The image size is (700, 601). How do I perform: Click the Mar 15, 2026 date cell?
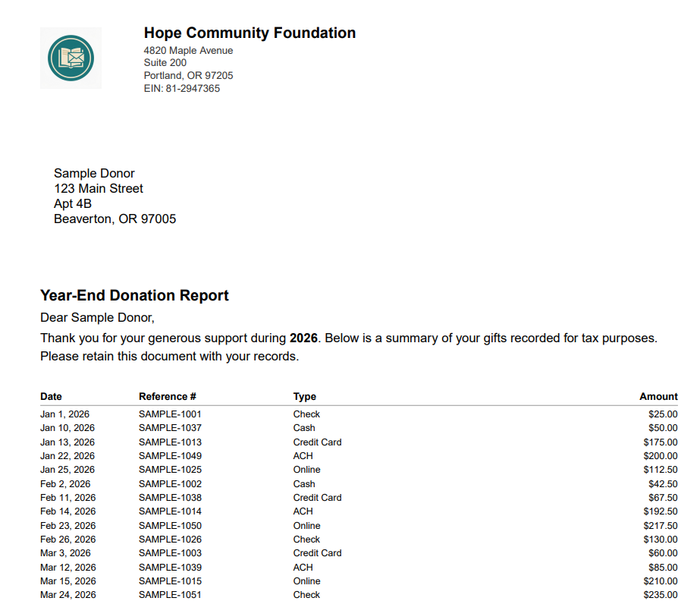tap(67, 581)
